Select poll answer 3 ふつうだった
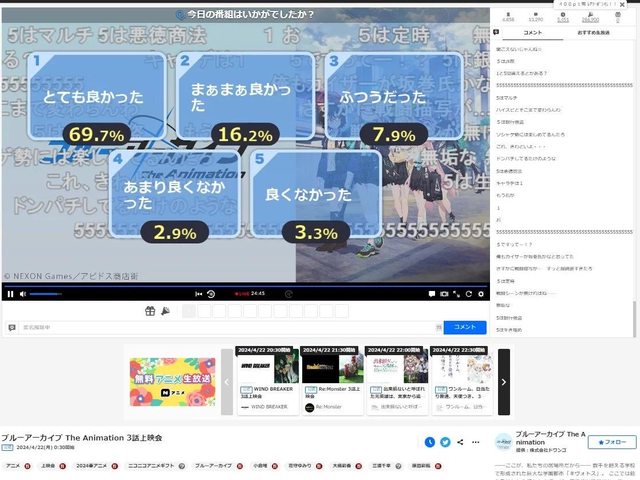 pyautogui.click(x=394, y=96)
